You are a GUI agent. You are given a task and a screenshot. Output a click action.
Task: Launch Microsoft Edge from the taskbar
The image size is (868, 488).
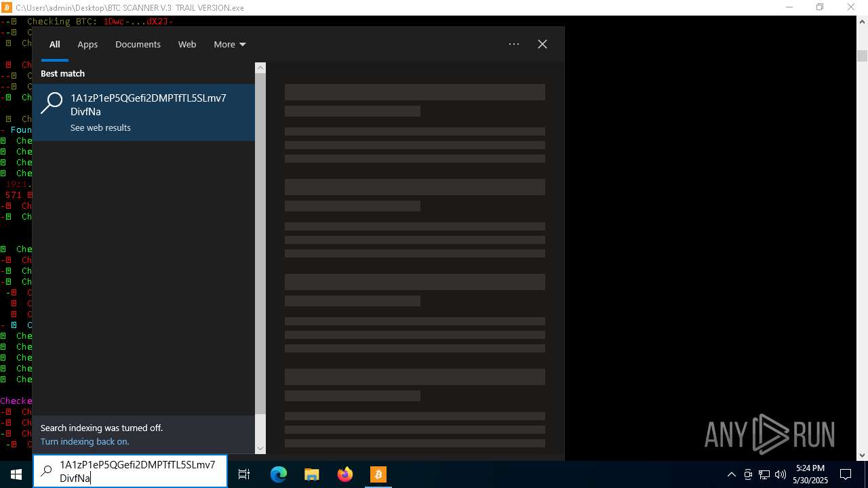coord(279,474)
